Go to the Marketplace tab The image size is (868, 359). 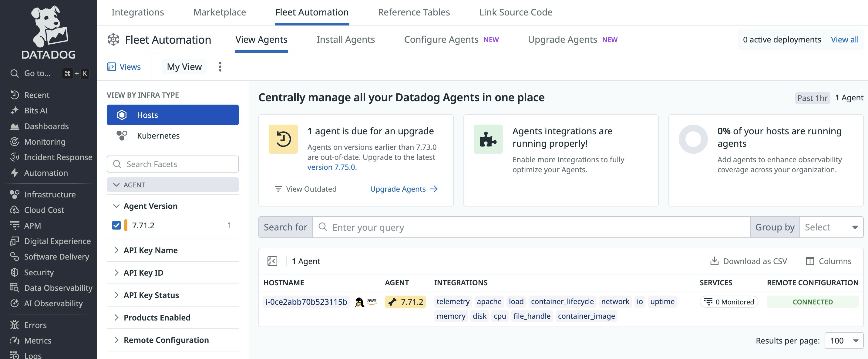(x=219, y=12)
